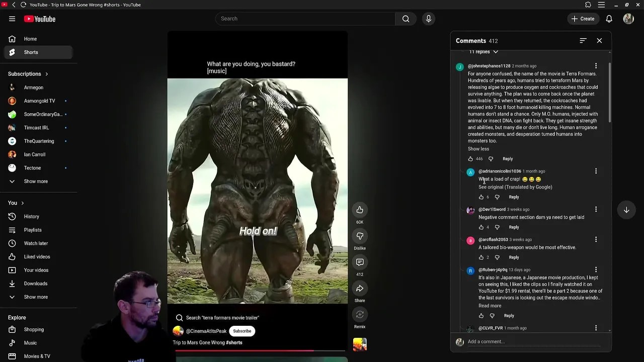The width and height of the screenshot is (644, 362).
Task: Open Playlists in sidebar
Action: click(39, 230)
